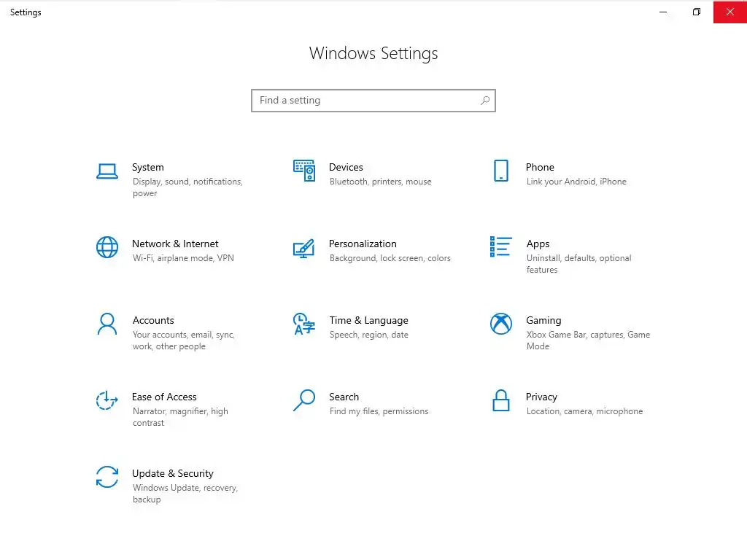Open Accounts title
This screenshot has height=560, width=747.
(x=153, y=321)
